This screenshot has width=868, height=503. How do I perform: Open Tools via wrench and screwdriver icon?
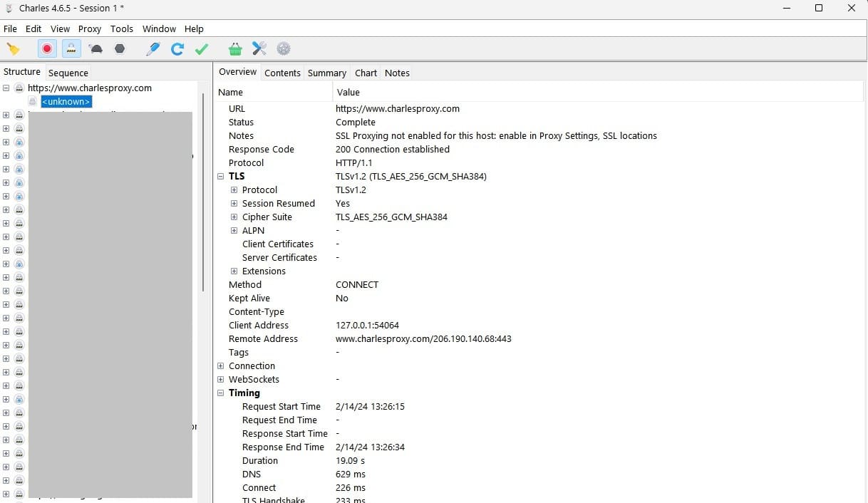259,49
